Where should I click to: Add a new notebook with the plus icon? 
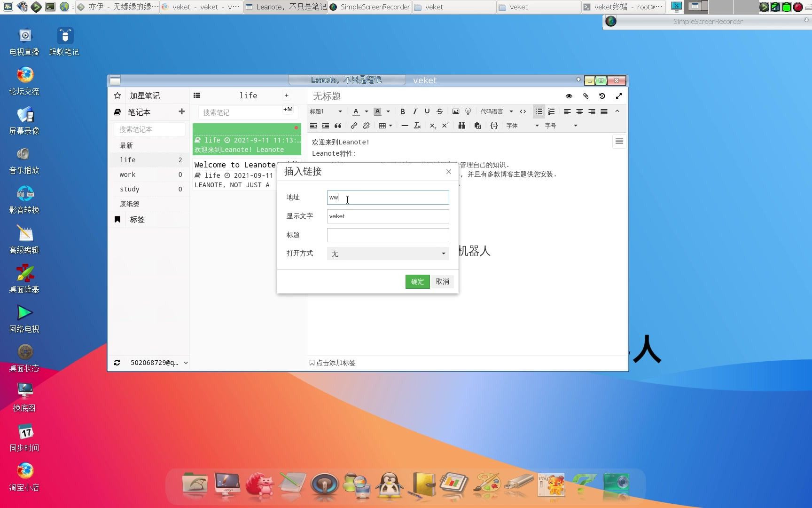click(x=181, y=111)
